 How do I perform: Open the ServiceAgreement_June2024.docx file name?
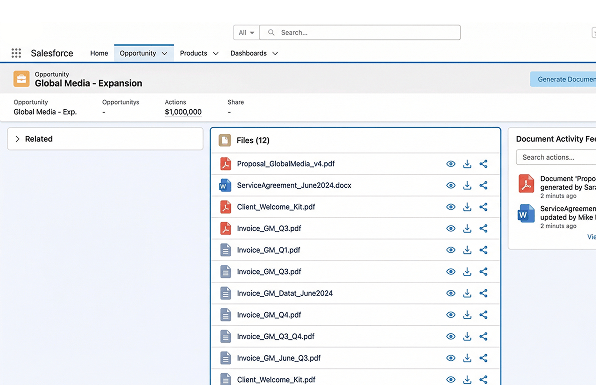coord(294,185)
